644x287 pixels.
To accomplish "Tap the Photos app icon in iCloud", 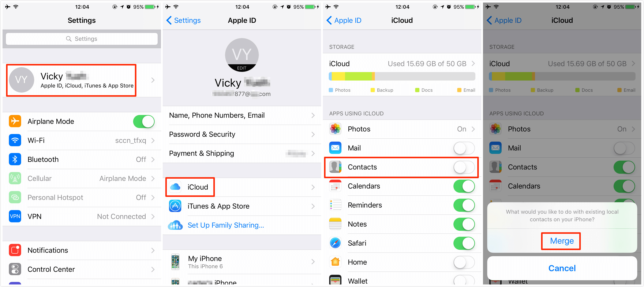I will point(337,128).
